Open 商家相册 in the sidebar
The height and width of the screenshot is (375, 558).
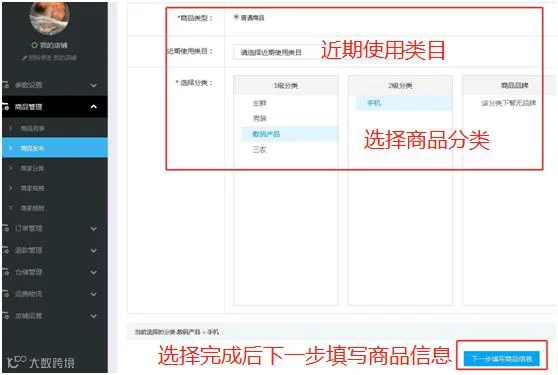(55, 208)
